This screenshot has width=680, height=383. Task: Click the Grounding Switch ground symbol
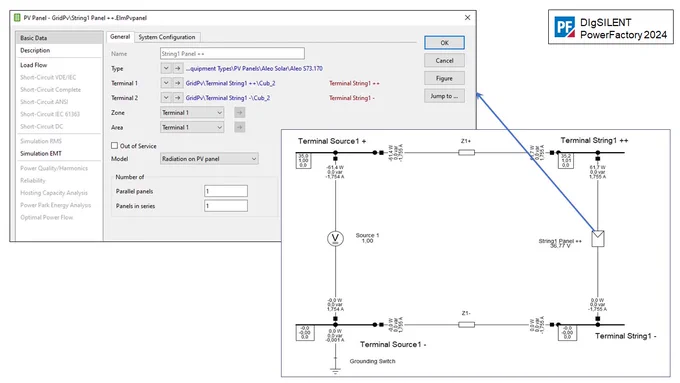coord(335,370)
